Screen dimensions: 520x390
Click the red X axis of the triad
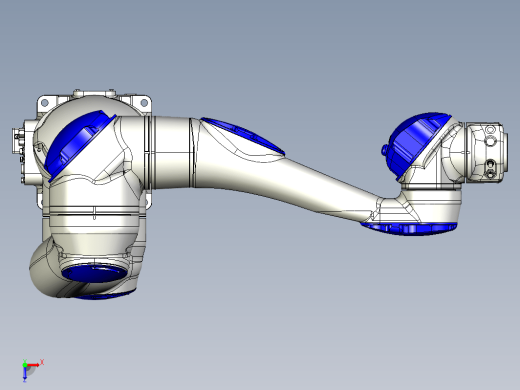(33, 365)
